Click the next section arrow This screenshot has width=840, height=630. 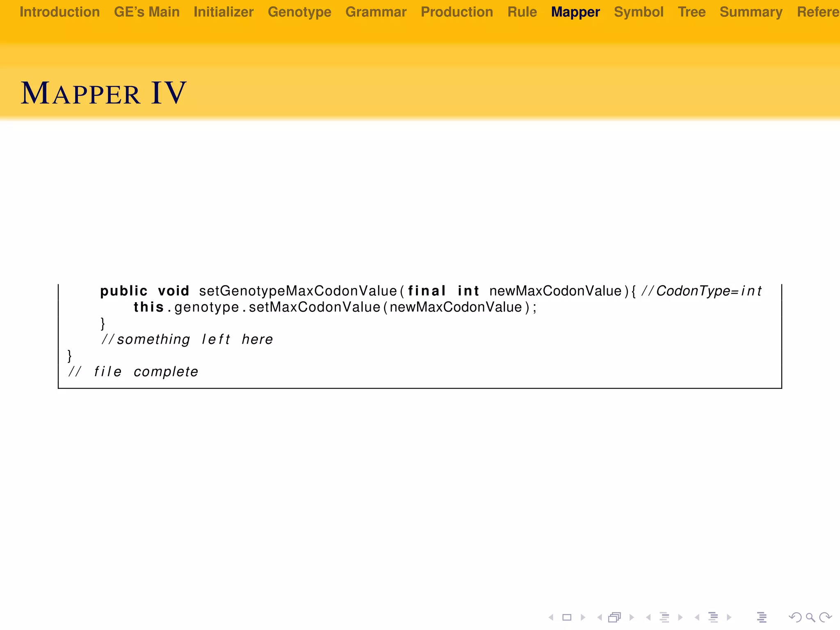click(729, 617)
